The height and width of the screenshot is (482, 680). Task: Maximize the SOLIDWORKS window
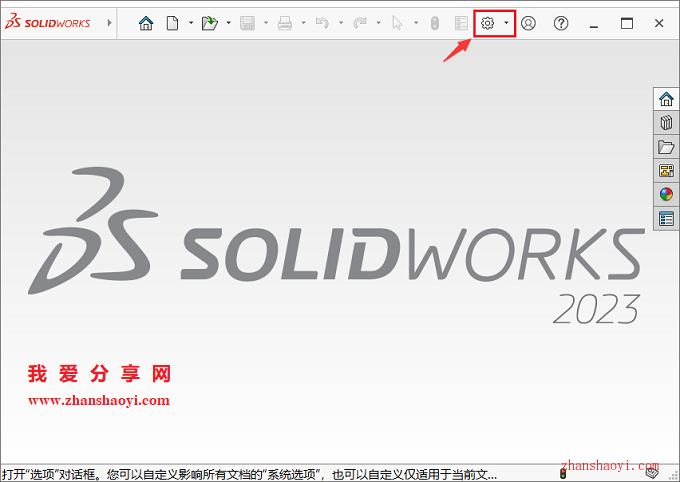[x=627, y=23]
